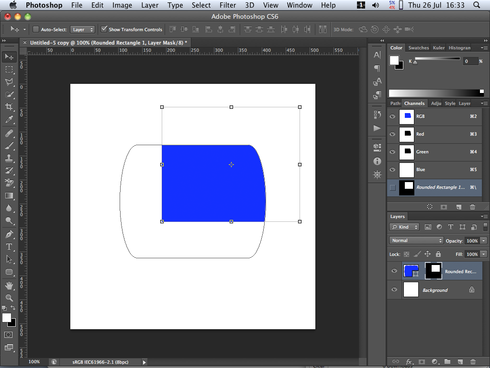
Task: Delete current channel with trash icon
Action: (472, 207)
